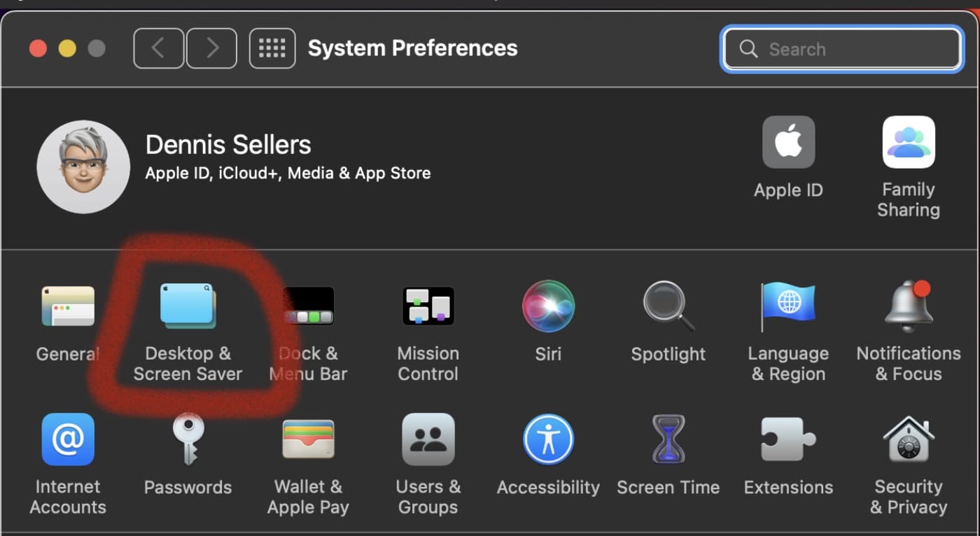The image size is (980, 536).
Task: Open Security & Privacy pane
Action: coord(909,439)
